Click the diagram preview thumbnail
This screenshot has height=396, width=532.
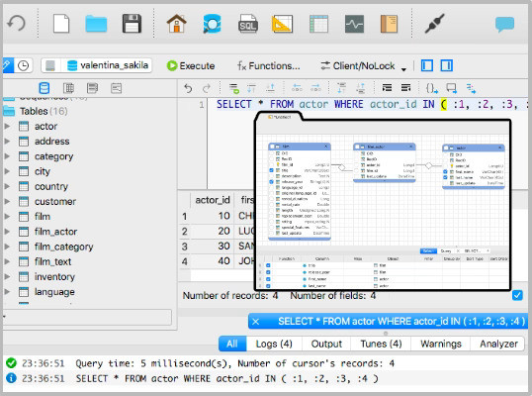pos(383,202)
